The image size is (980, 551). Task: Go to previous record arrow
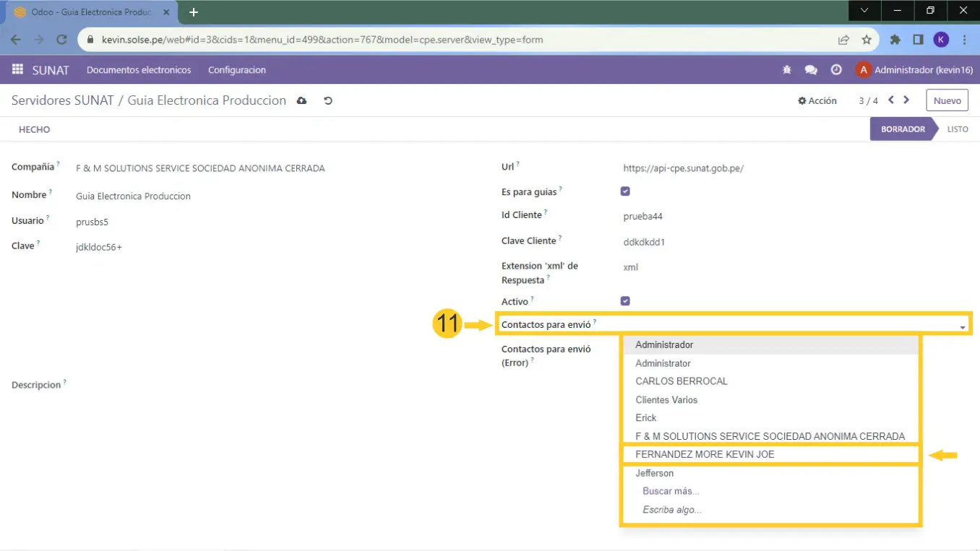891,100
